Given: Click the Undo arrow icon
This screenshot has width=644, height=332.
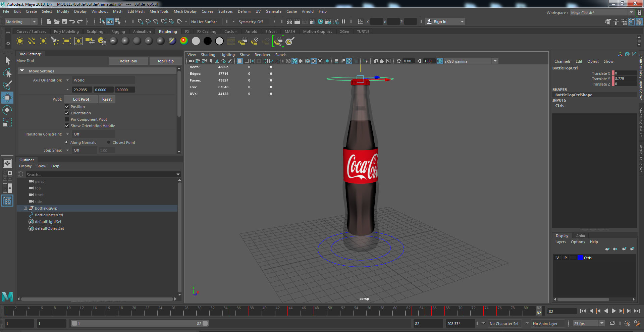Looking at the screenshot, I should click(72, 21).
